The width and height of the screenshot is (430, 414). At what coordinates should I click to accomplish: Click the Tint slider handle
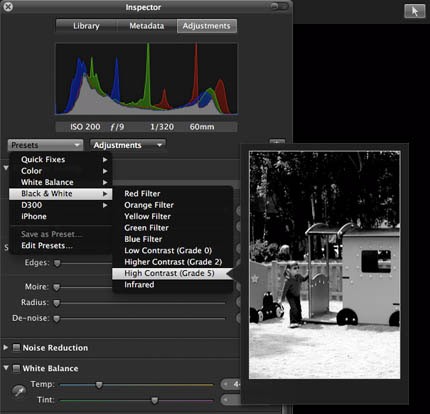coord(155,400)
